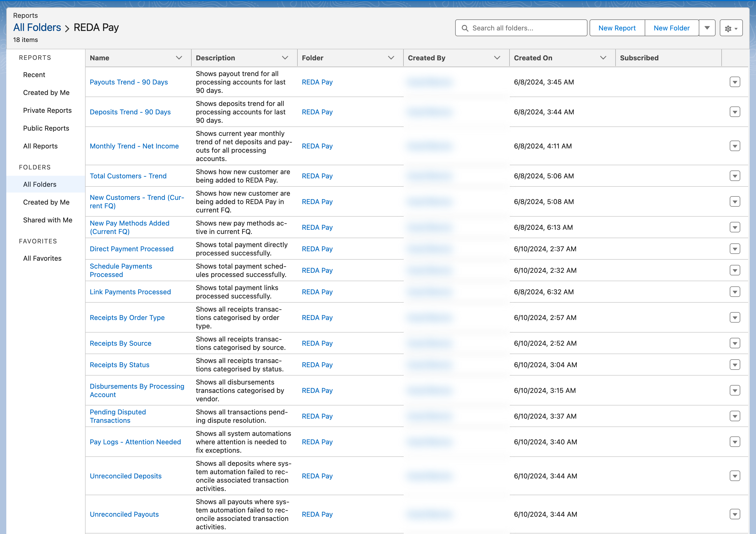Screen dimensions: 756x534
Task: Click the New Report button
Action: pyautogui.click(x=617, y=28)
